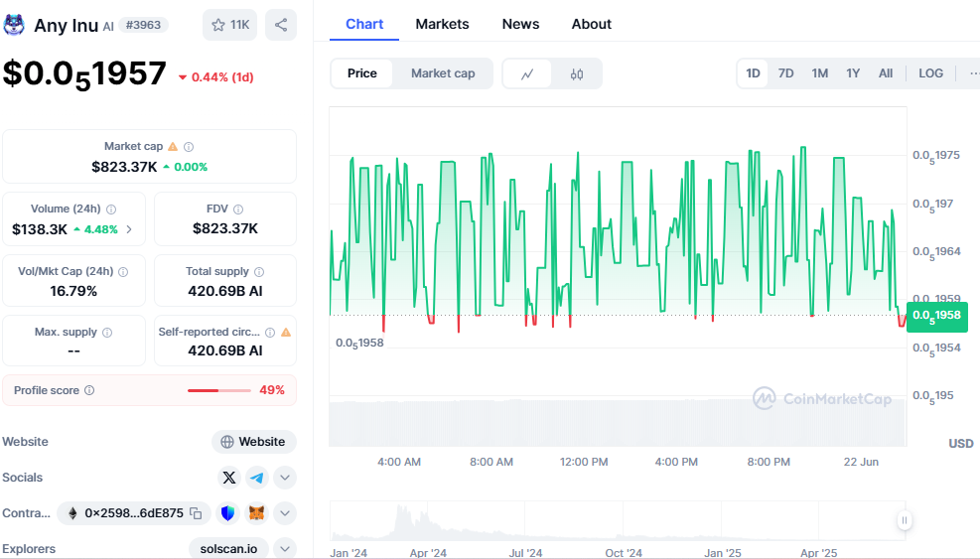This screenshot has width=980, height=559.
Task: Open Volume (24h) info icon
Action: [111, 209]
